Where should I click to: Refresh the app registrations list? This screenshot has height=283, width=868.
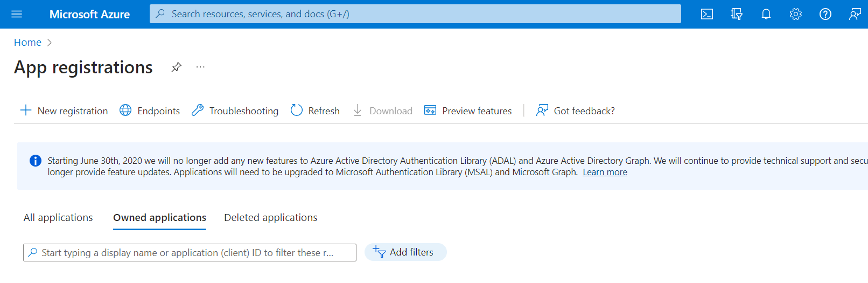click(315, 111)
